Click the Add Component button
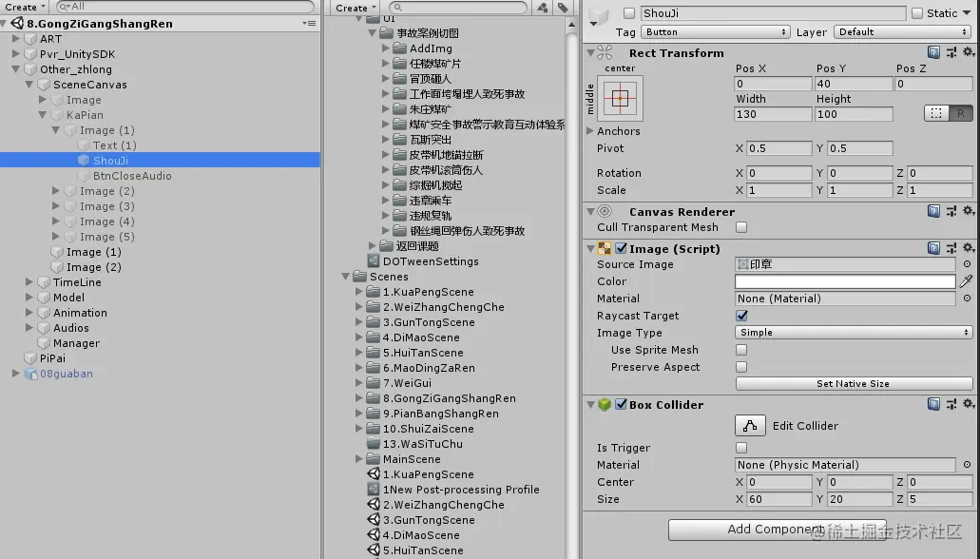The height and width of the screenshot is (559, 980). pyautogui.click(x=777, y=530)
